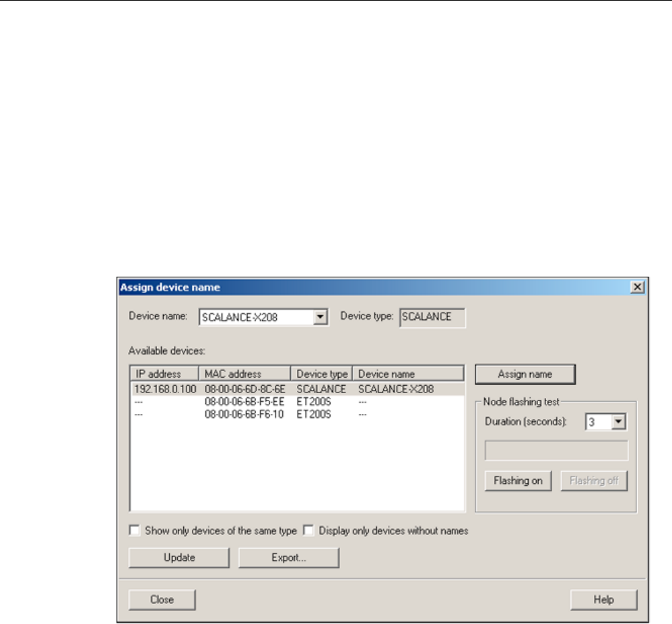Click the Device name column header
672x624 pixels.
[x=408, y=374]
